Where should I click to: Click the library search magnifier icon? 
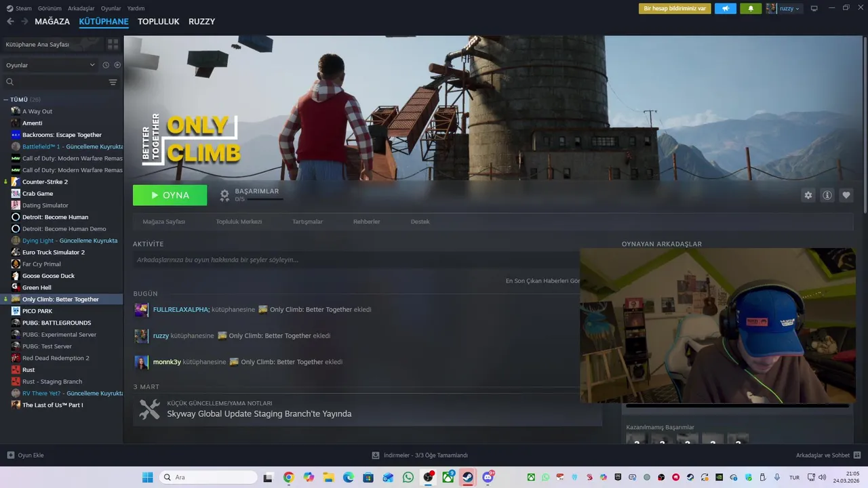(x=10, y=82)
